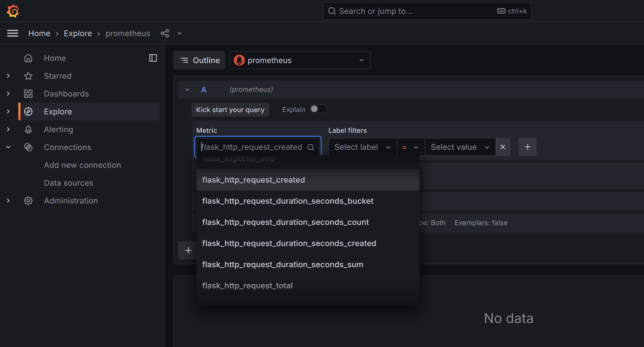Click prometheus breadcrumb text
This screenshot has height=347, width=644.
click(x=128, y=33)
